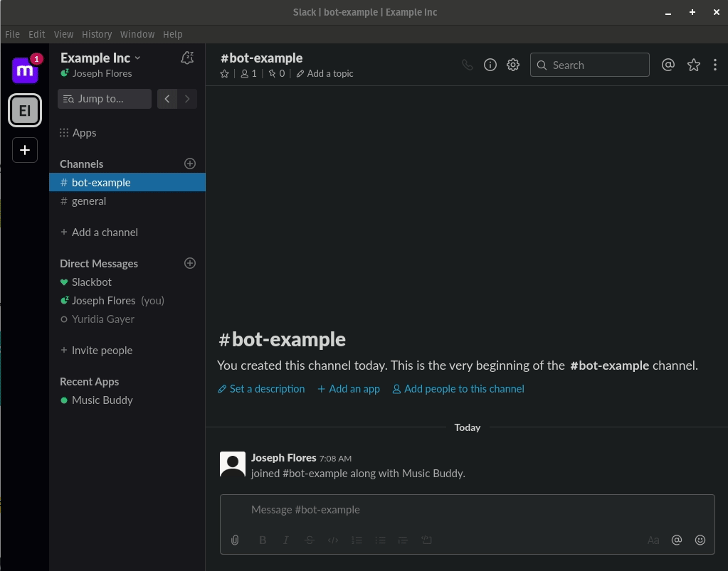Click Invite people in sidebar
The height and width of the screenshot is (571, 728).
97,350
